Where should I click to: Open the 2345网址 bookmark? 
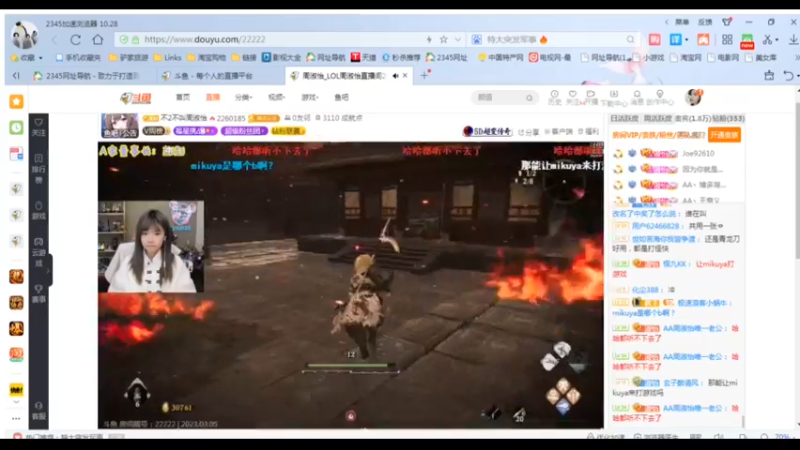click(446, 58)
